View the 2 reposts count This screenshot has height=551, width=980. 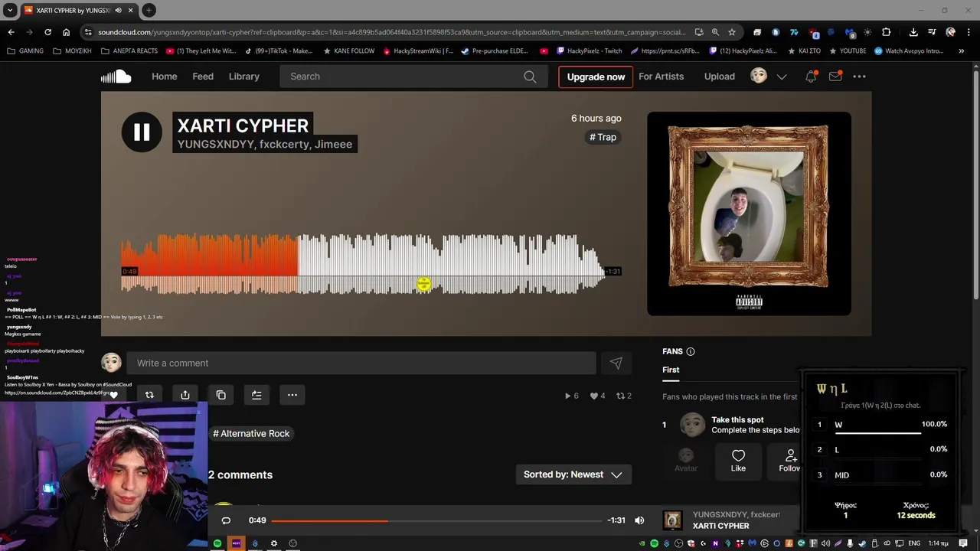coord(624,396)
